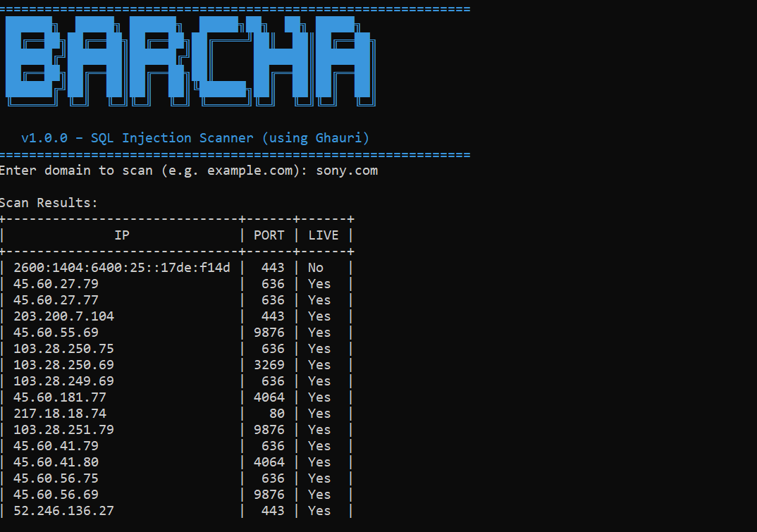Click port 80 in the 217.18.18.74 row
757x532 pixels.
click(x=277, y=414)
